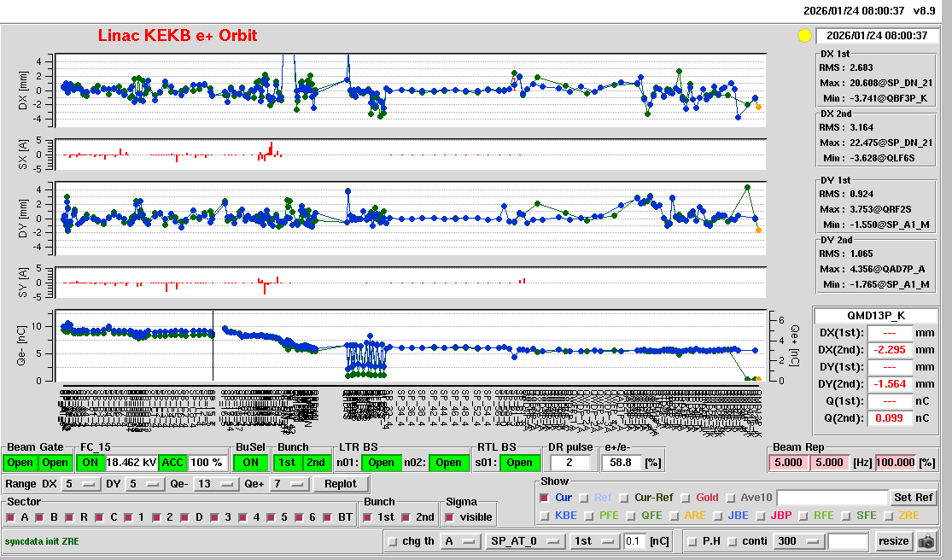The height and width of the screenshot is (560, 952).
Task: Click the FC_15 ACC status indicator
Action: 172,463
